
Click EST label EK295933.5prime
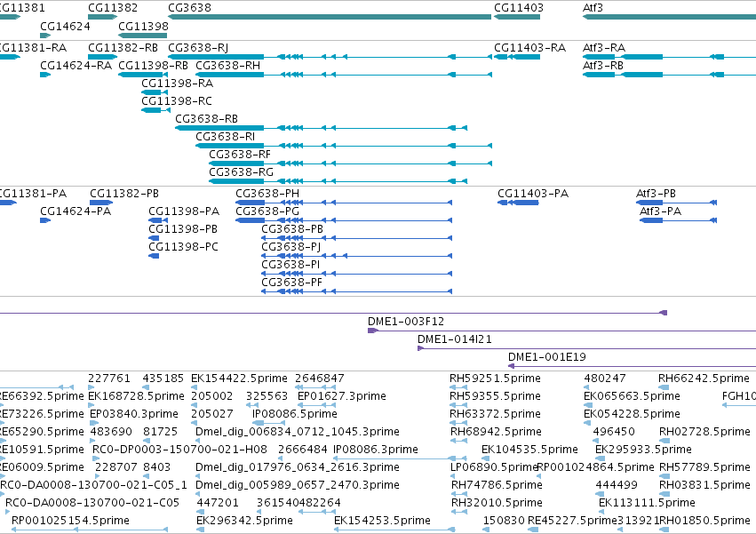click(x=643, y=450)
